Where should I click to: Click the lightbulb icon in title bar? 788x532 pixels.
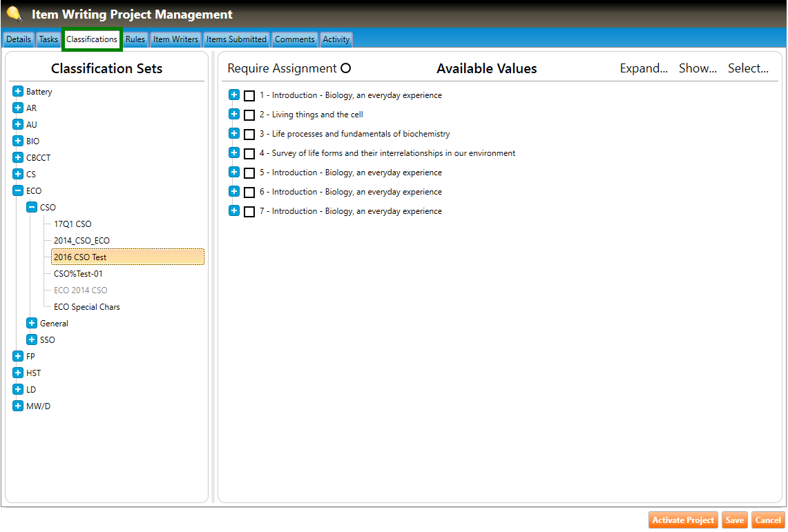pos(15,14)
